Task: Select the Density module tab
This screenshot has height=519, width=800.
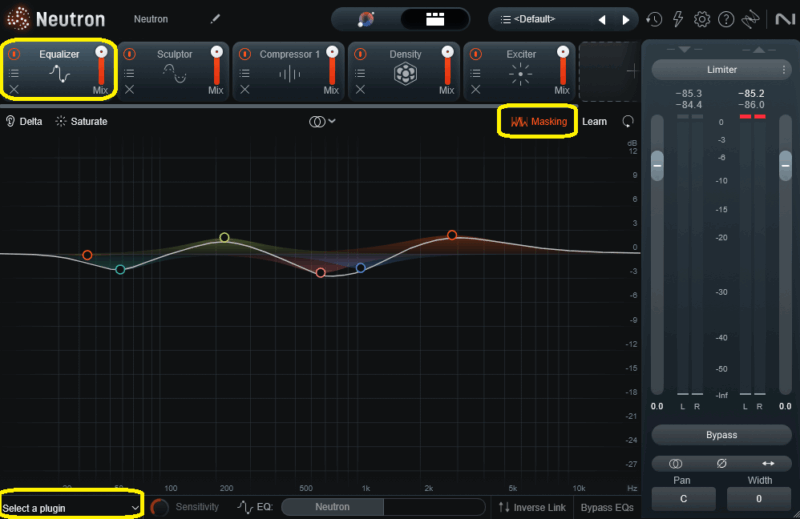Action: 405,70
